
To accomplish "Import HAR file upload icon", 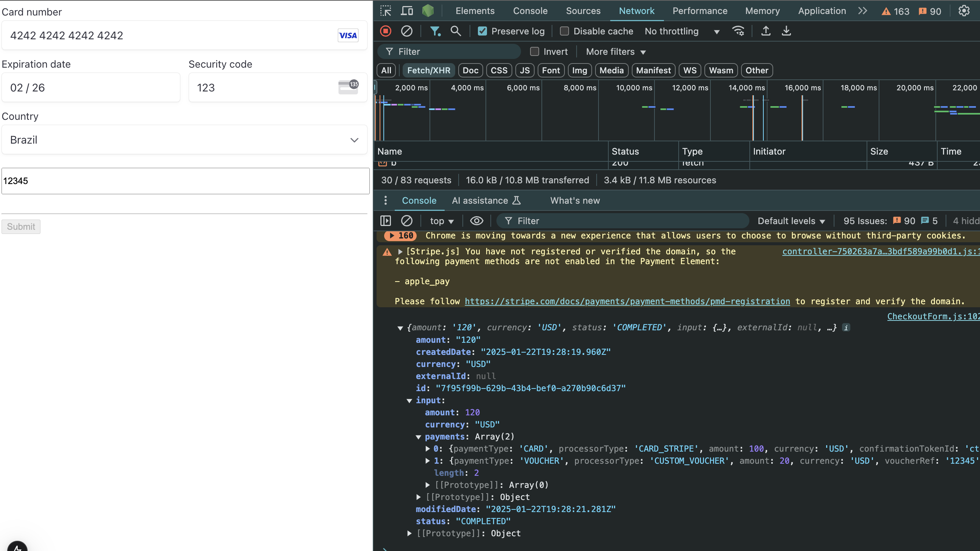I will (x=765, y=31).
